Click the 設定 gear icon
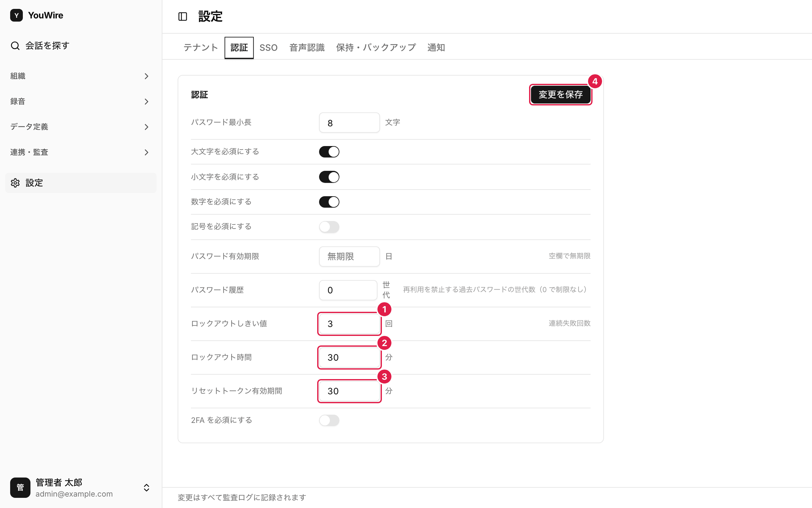 point(15,183)
